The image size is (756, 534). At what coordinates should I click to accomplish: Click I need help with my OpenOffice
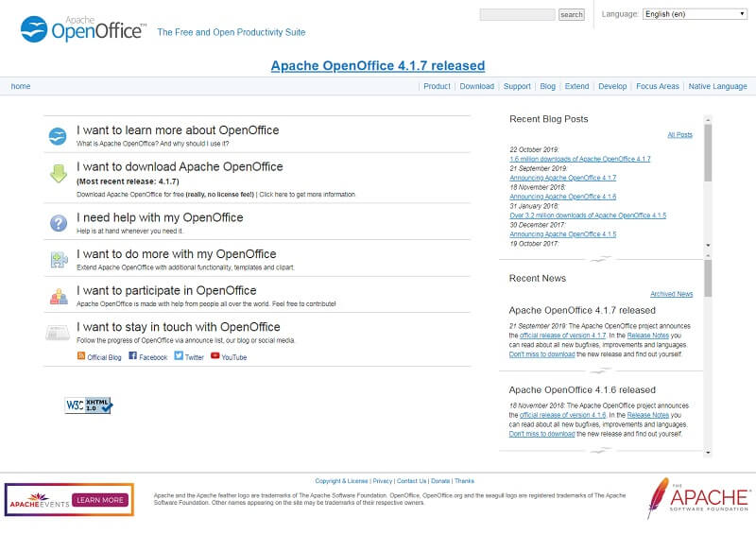pos(160,217)
